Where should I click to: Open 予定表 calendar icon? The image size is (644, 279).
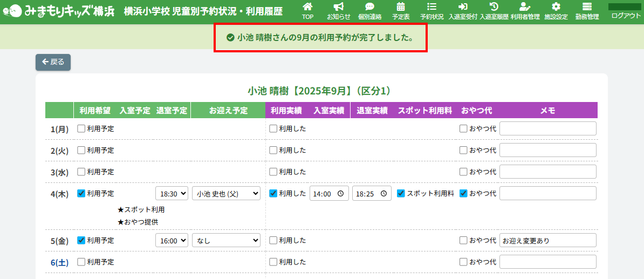tap(401, 7)
